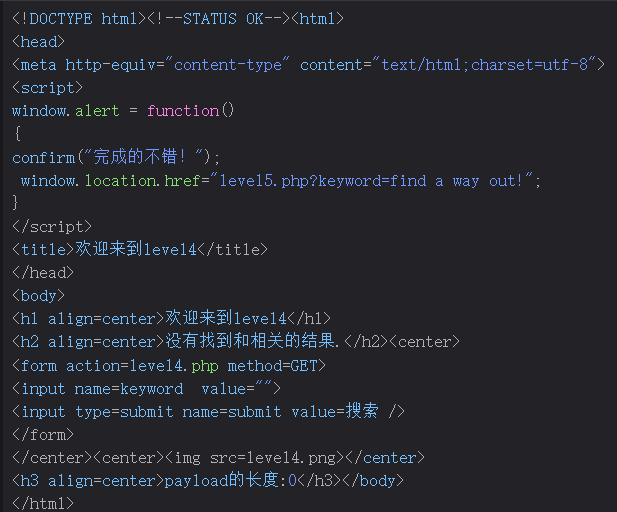Click the opening body tag
This screenshot has height=512, width=617.
38,295
